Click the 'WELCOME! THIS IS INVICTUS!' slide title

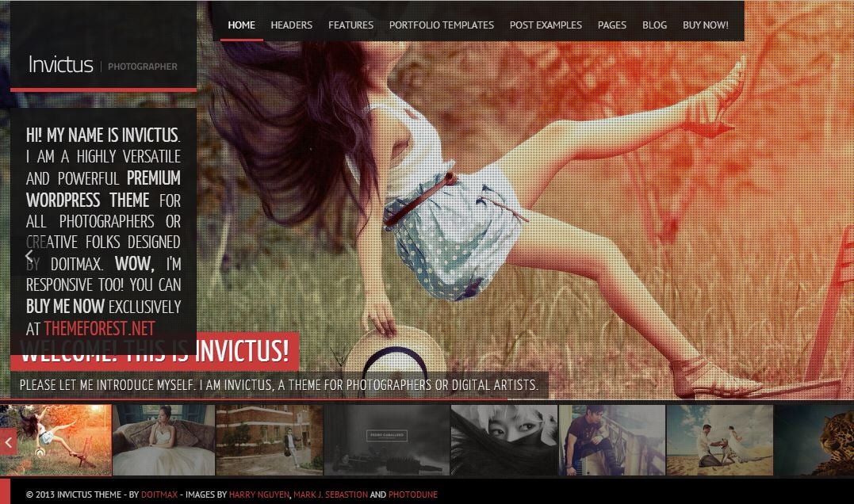pyautogui.click(x=155, y=351)
